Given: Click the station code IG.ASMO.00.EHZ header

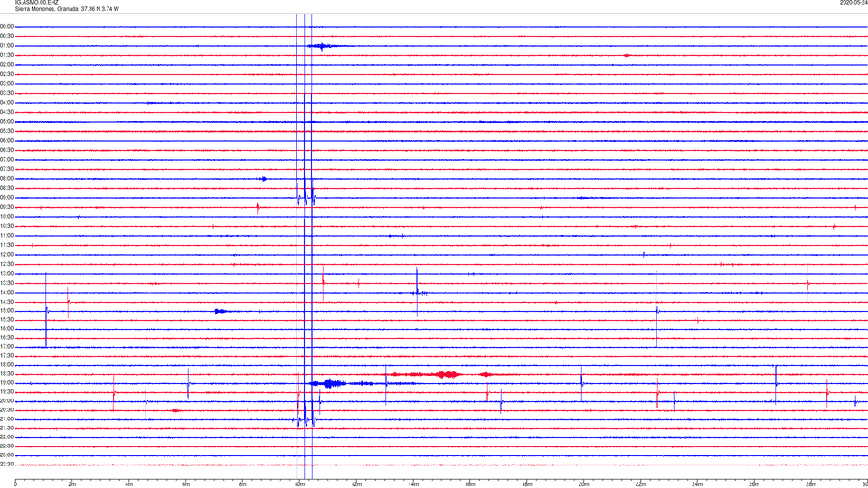Looking at the screenshot, I should tap(36, 3).
